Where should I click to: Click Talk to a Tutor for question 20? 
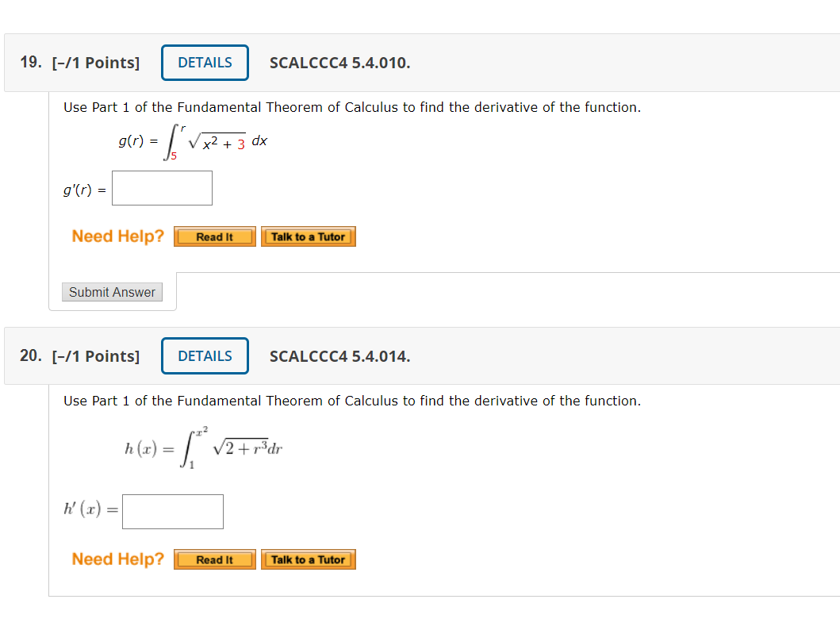(x=308, y=559)
